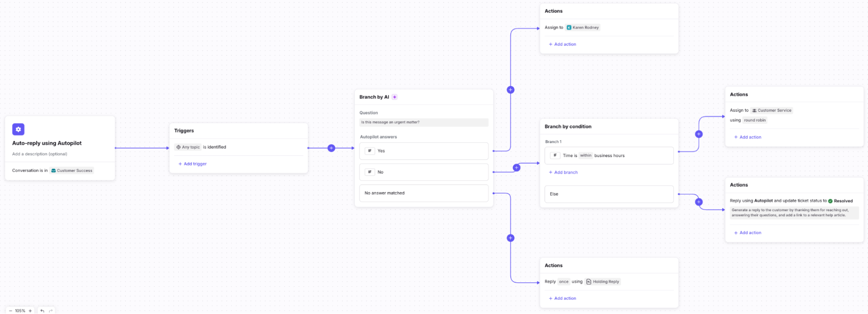Add step between Triggers and Branch by AI

coord(331,148)
